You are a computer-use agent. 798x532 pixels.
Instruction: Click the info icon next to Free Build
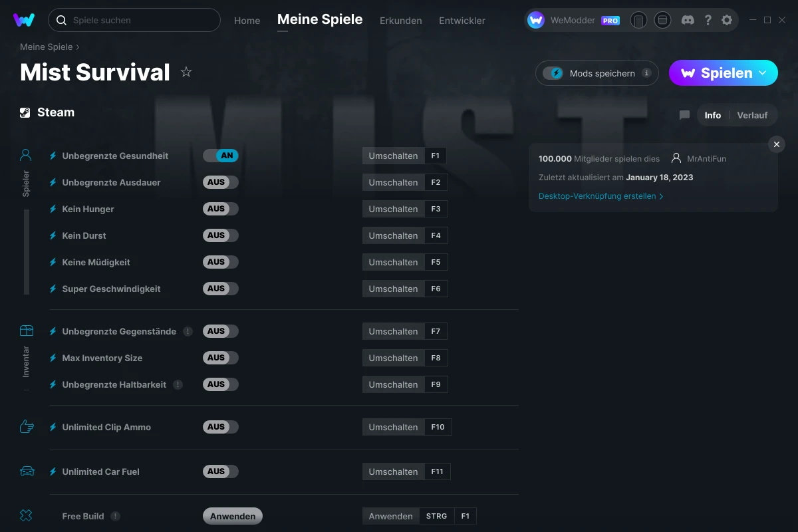(116, 516)
